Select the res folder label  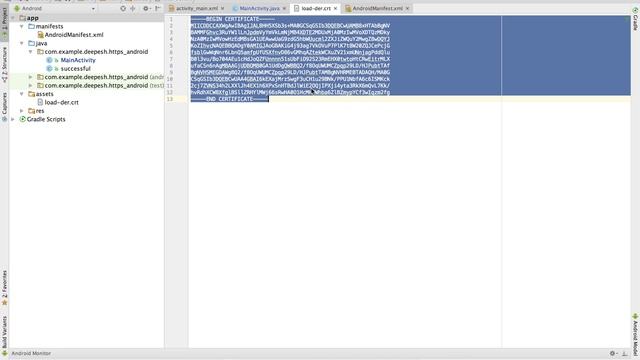pos(40,111)
